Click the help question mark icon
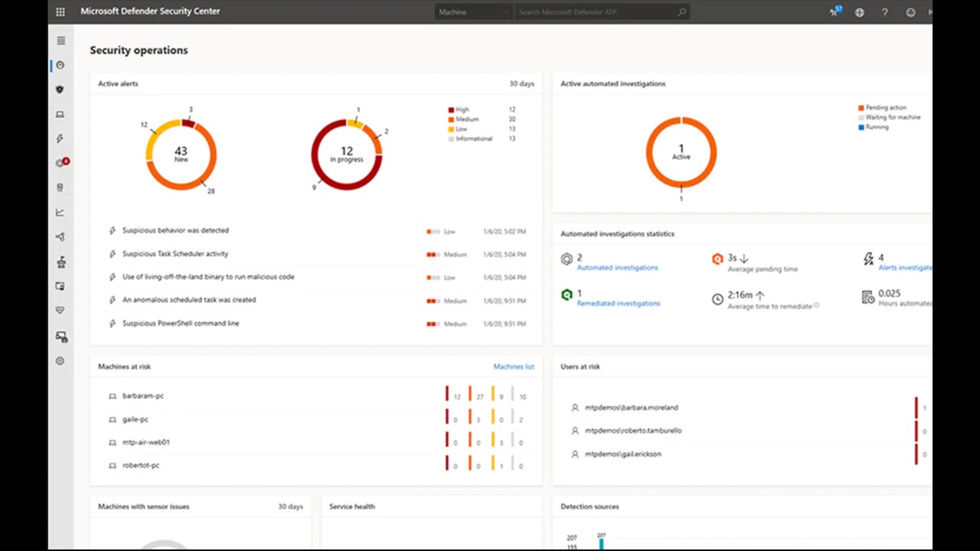Viewport: 980px width, 551px height. (885, 12)
